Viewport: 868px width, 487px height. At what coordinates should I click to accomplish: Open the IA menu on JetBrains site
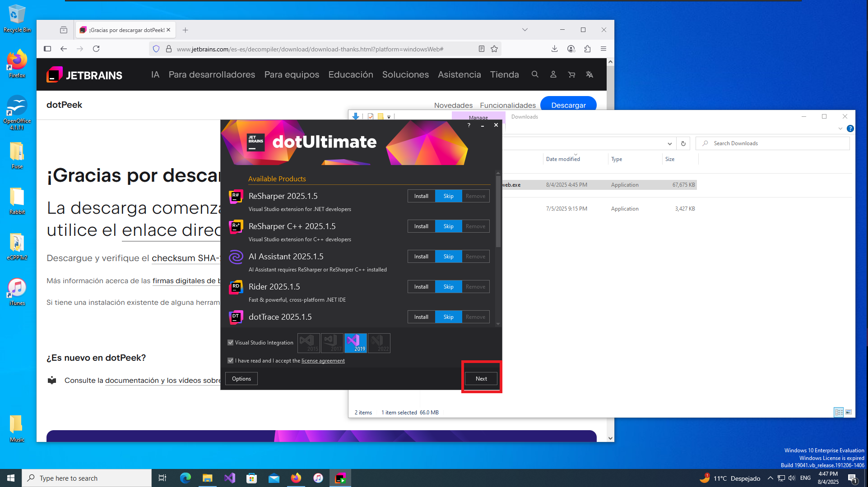(155, 75)
